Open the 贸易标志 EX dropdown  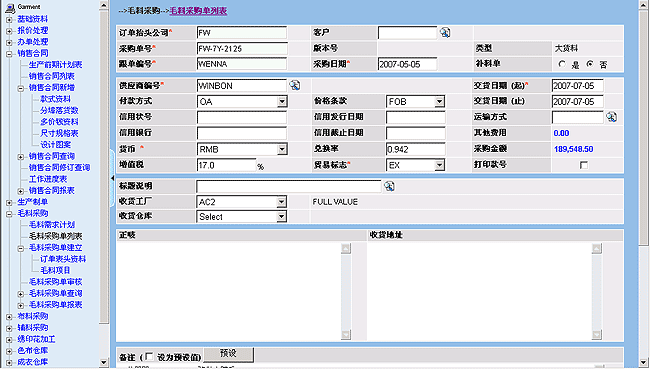(x=439, y=165)
